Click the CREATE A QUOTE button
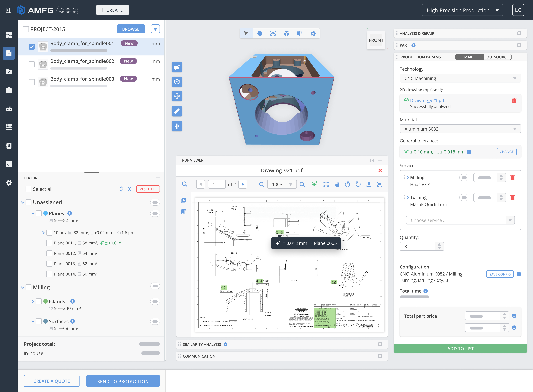This screenshot has width=533, height=392. 52,381
